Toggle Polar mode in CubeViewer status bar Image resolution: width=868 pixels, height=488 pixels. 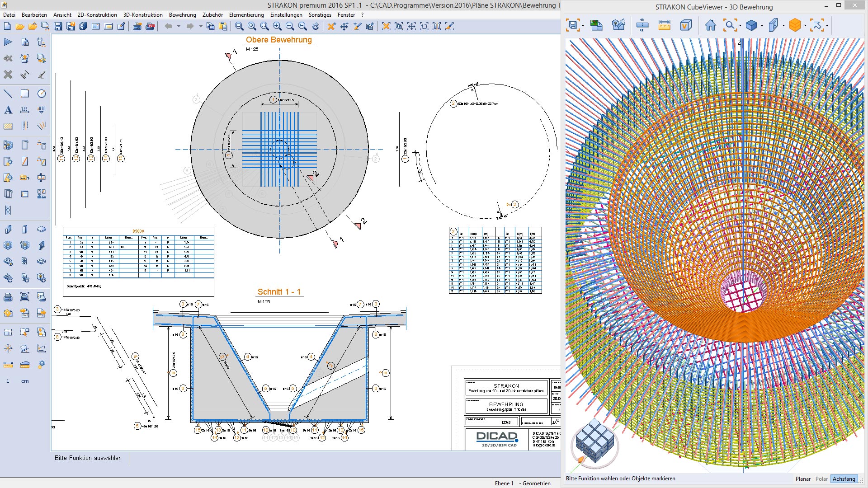pyautogui.click(x=821, y=479)
